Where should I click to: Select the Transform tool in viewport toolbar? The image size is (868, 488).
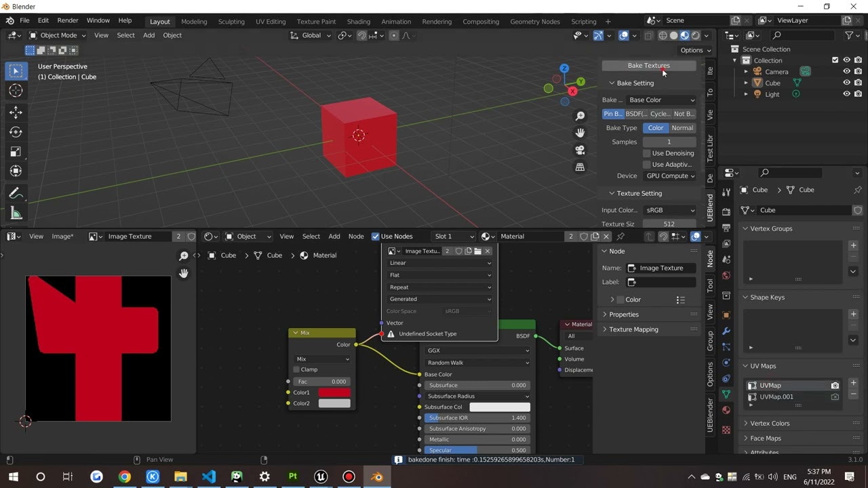(16, 171)
